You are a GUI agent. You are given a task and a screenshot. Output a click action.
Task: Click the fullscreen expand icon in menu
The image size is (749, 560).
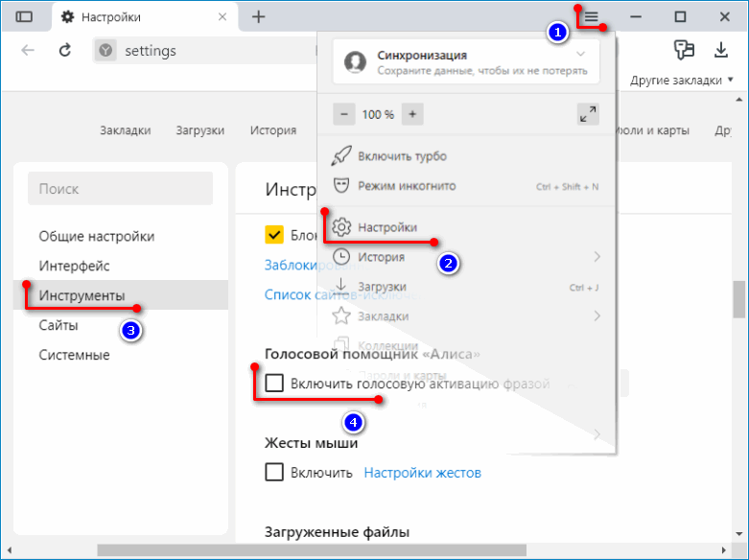click(x=588, y=114)
